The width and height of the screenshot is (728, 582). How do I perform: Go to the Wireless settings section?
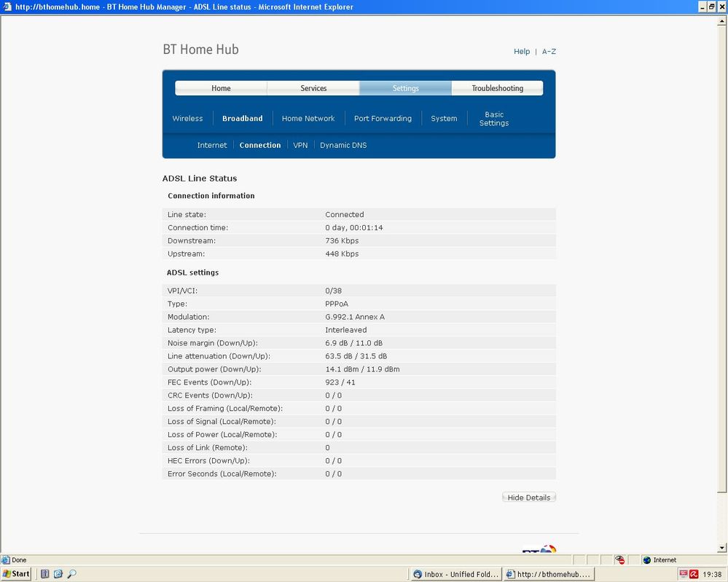click(x=187, y=118)
